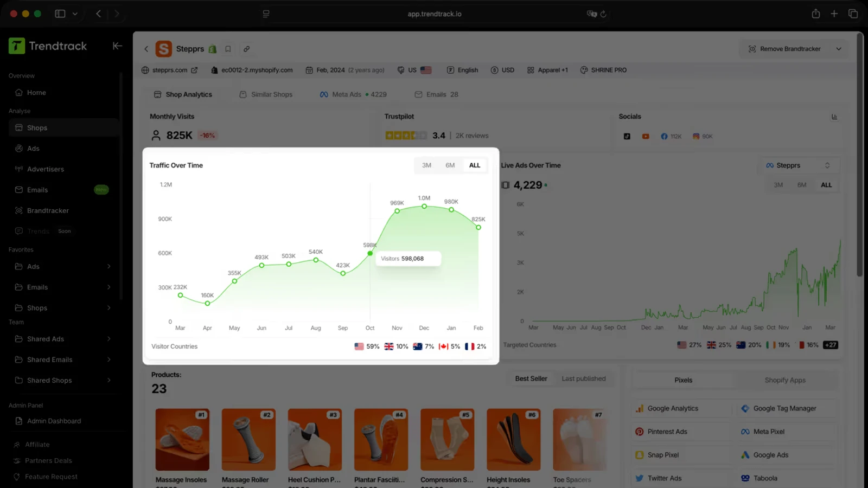
Task: Click the Oct data point on traffic chart
Action: point(370,253)
